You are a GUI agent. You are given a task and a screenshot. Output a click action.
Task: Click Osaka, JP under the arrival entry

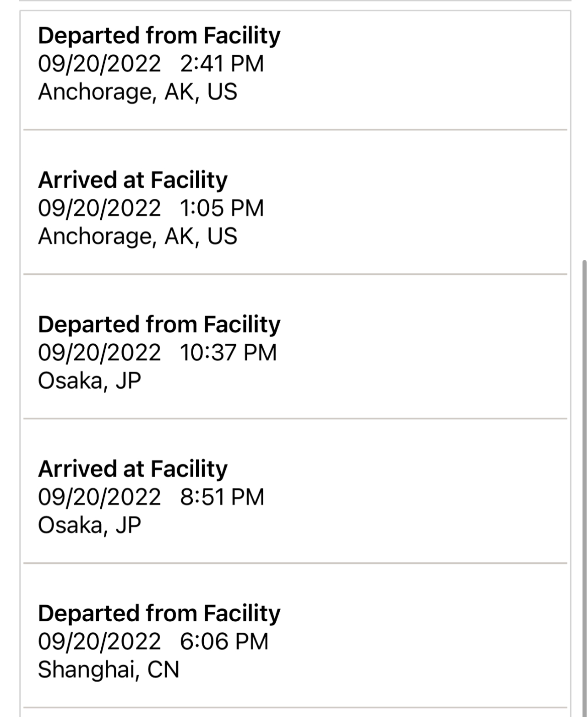pos(89,525)
